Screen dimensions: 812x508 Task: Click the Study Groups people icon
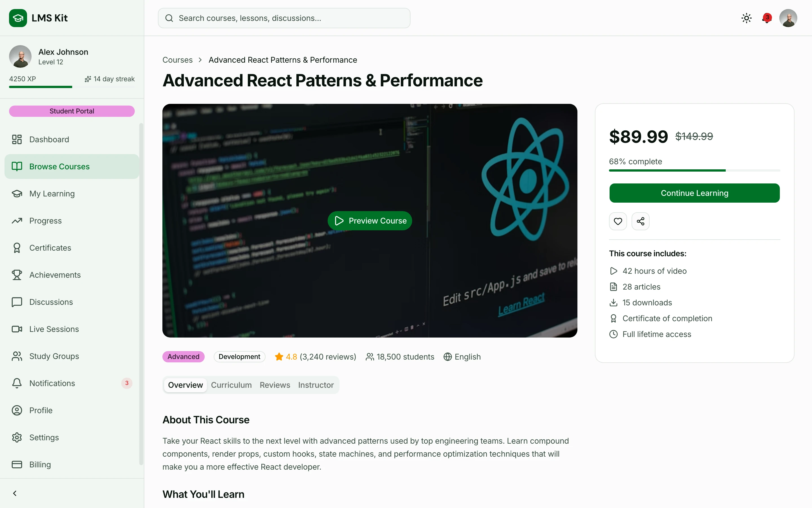(17, 356)
